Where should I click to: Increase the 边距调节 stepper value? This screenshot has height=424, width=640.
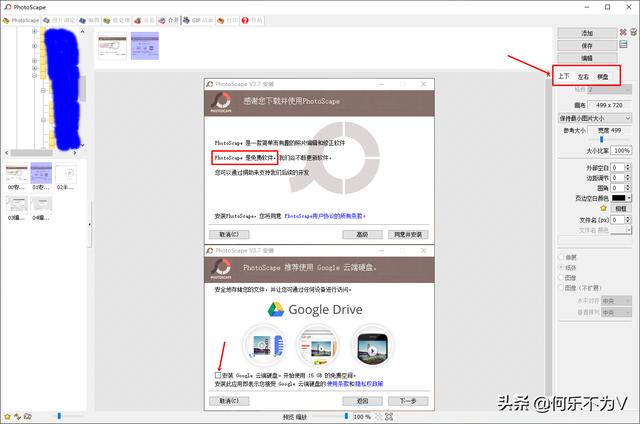tap(628, 176)
